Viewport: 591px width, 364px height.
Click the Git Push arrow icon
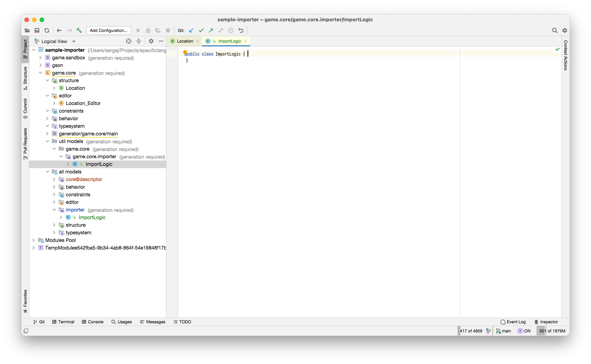[211, 30]
